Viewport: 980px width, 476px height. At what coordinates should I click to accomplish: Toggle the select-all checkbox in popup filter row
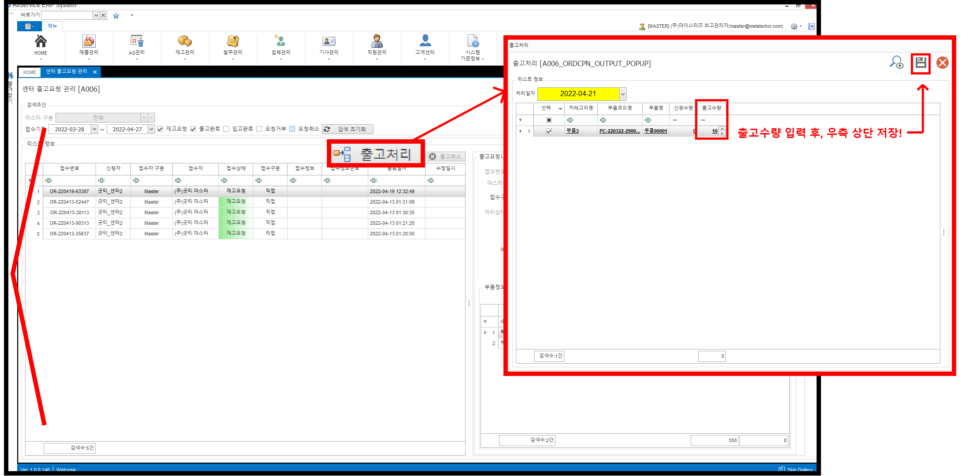tap(549, 120)
